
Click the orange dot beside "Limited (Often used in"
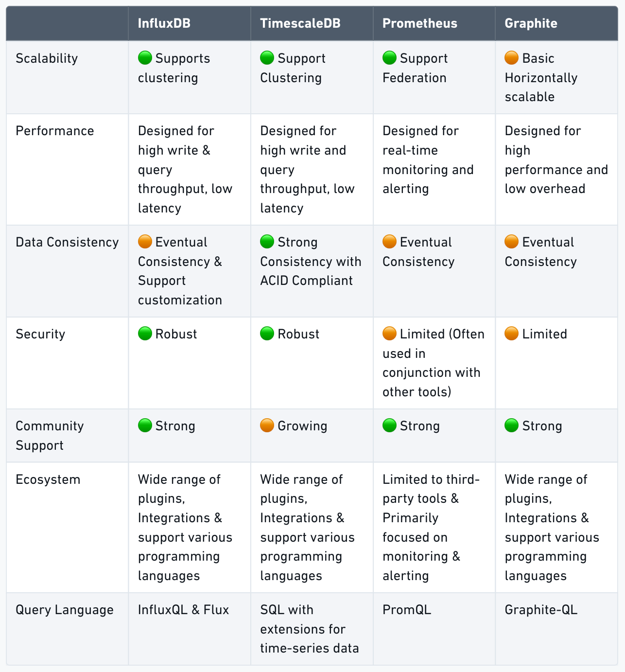(x=389, y=334)
